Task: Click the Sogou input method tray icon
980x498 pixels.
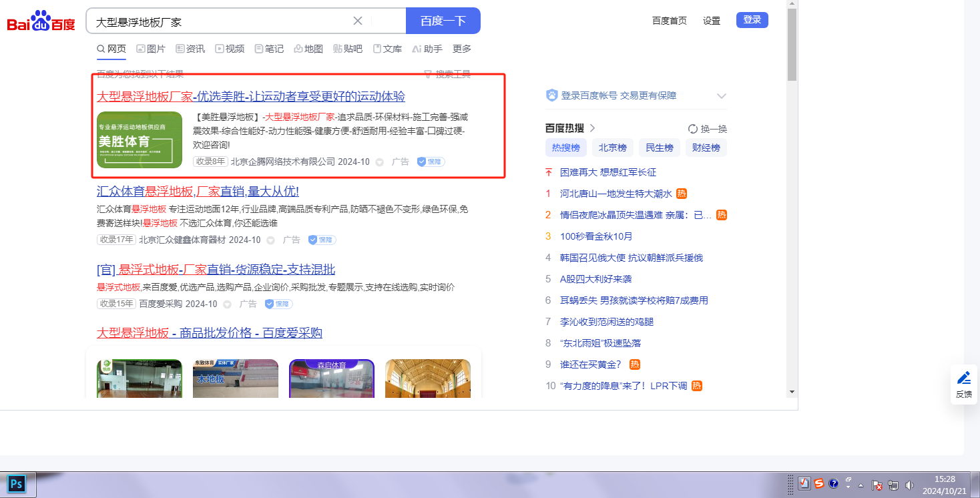Action: click(x=818, y=484)
